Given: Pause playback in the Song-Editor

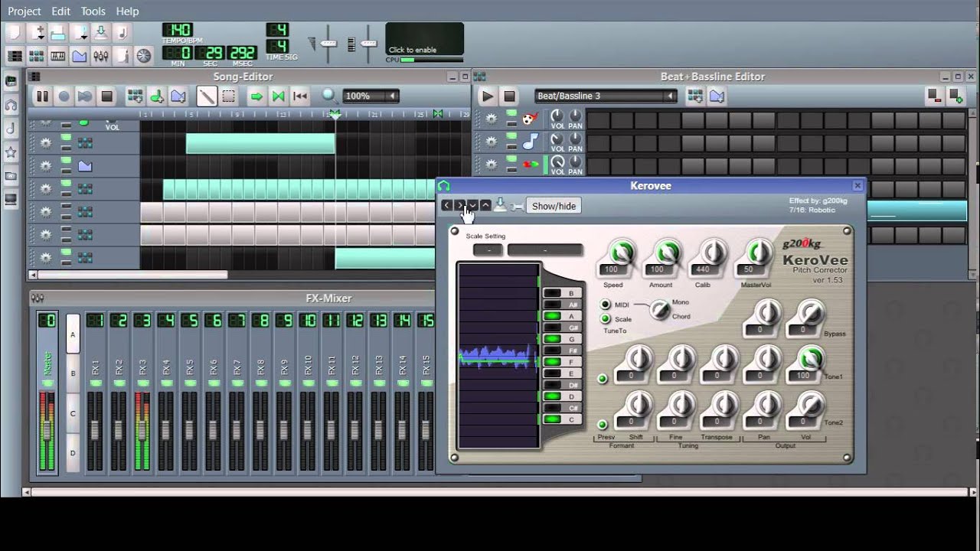Looking at the screenshot, I should pyautogui.click(x=42, y=96).
